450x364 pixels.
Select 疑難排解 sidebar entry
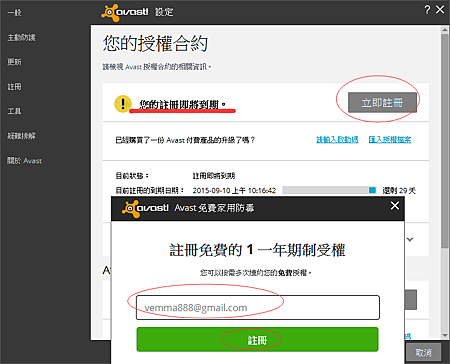(x=21, y=136)
